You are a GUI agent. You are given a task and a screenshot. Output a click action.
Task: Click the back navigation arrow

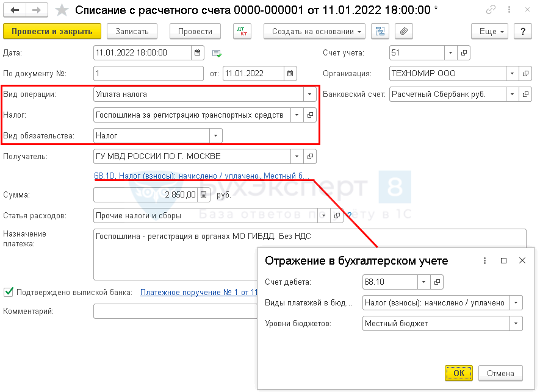coord(15,10)
